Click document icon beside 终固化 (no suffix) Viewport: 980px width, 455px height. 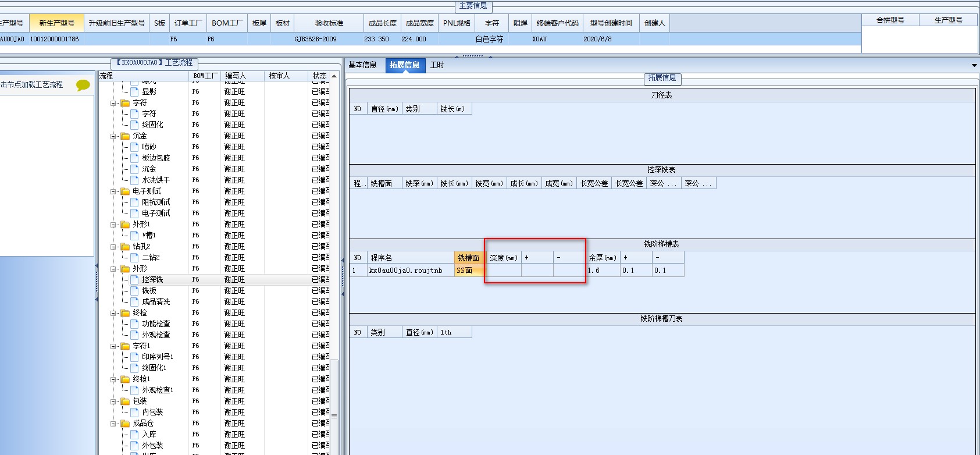click(134, 125)
